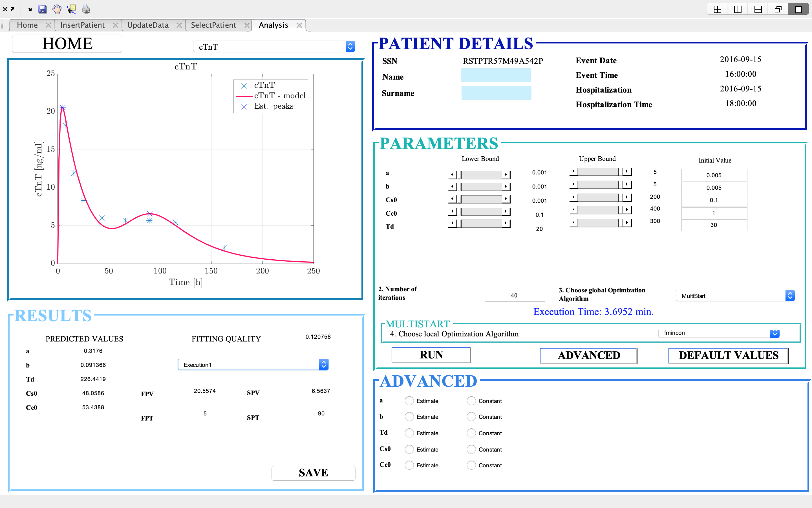Select the Pan hand tool
812x508 pixels.
click(57, 9)
